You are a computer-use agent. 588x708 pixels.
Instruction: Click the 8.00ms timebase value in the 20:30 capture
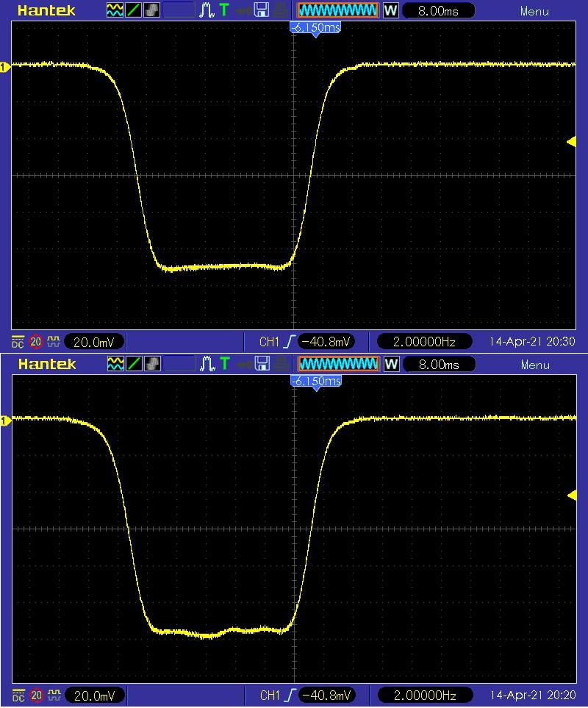[x=438, y=11]
